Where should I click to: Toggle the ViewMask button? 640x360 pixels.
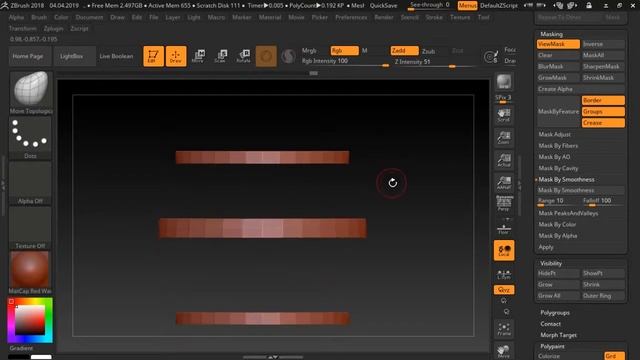[x=558, y=44]
